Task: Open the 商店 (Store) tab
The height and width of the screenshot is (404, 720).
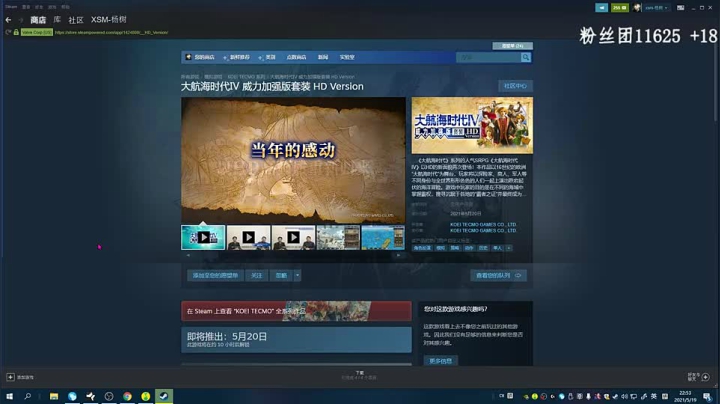Action: click(38, 20)
